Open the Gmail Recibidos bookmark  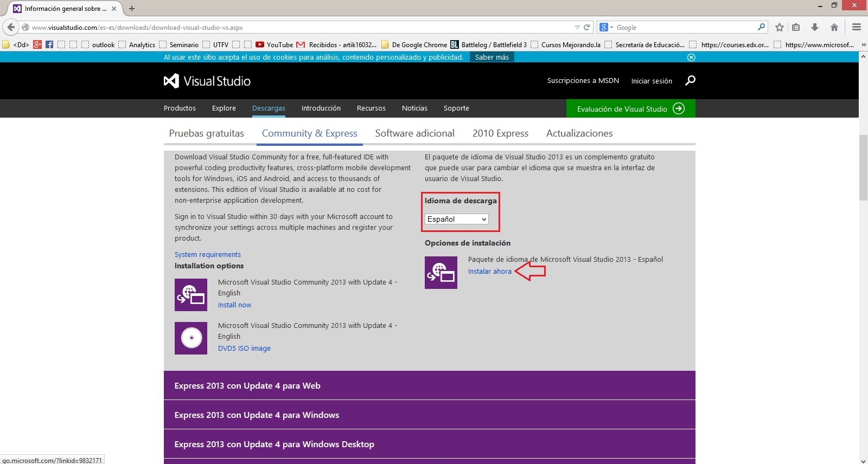pos(337,44)
